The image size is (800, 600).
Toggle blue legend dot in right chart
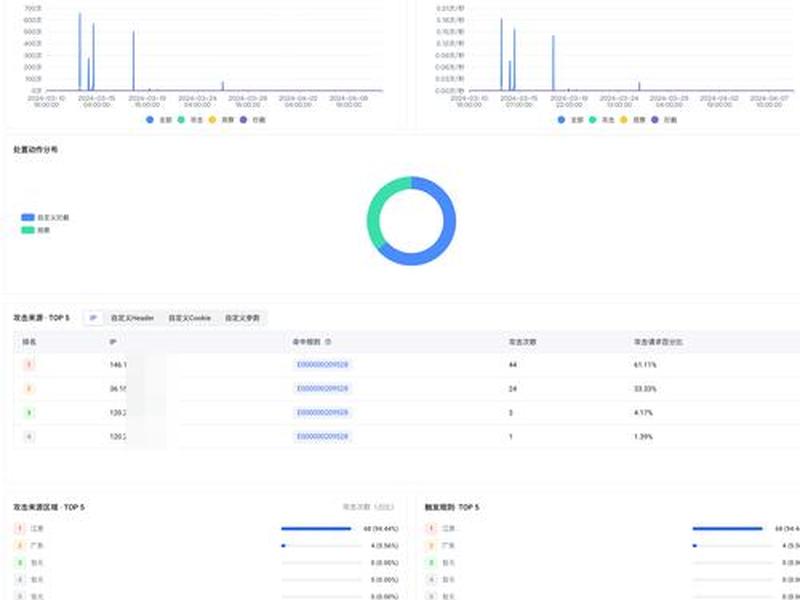tap(561, 119)
